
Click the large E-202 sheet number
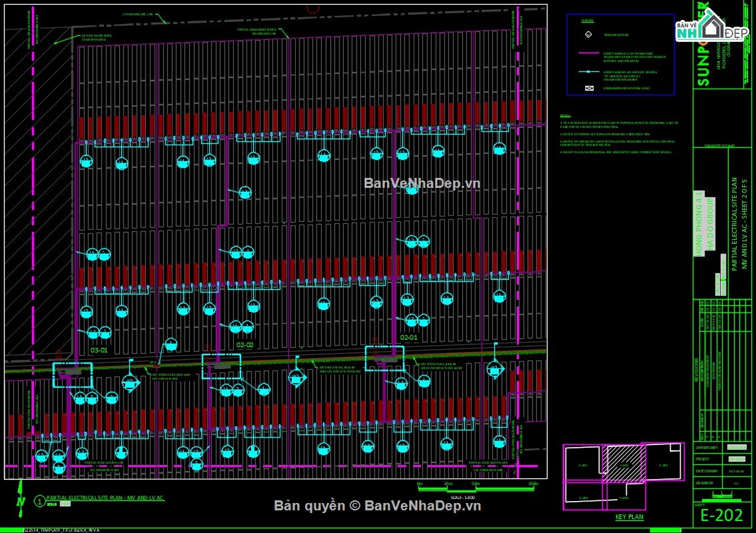723,516
